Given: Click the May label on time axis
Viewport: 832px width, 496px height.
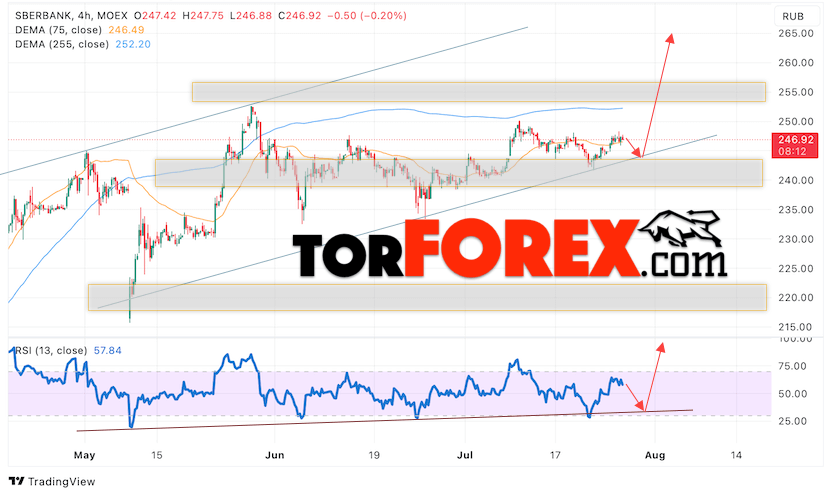Looking at the screenshot, I should pyautogui.click(x=84, y=455).
